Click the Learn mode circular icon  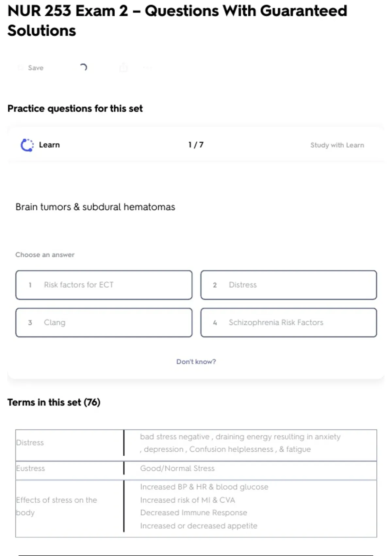click(27, 145)
